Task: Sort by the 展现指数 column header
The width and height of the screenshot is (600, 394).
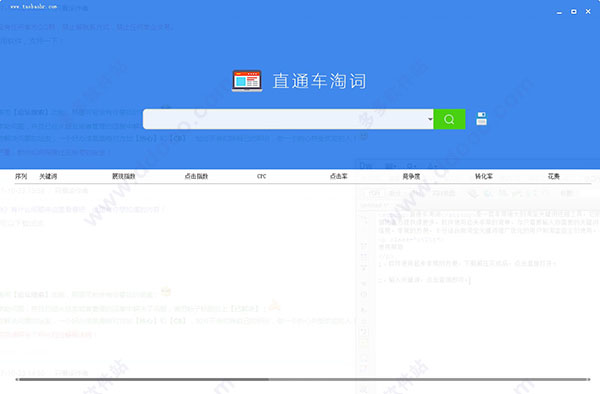Action: (124, 176)
